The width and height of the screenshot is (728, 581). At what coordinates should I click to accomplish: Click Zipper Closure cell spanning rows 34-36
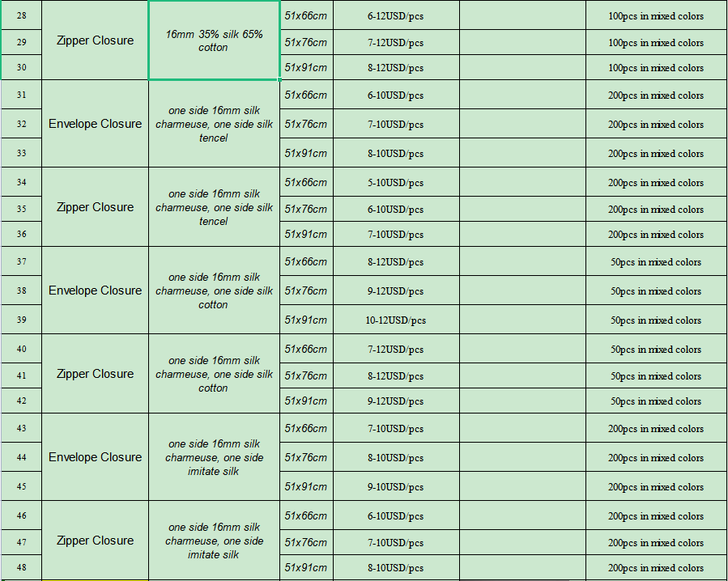(x=95, y=207)
